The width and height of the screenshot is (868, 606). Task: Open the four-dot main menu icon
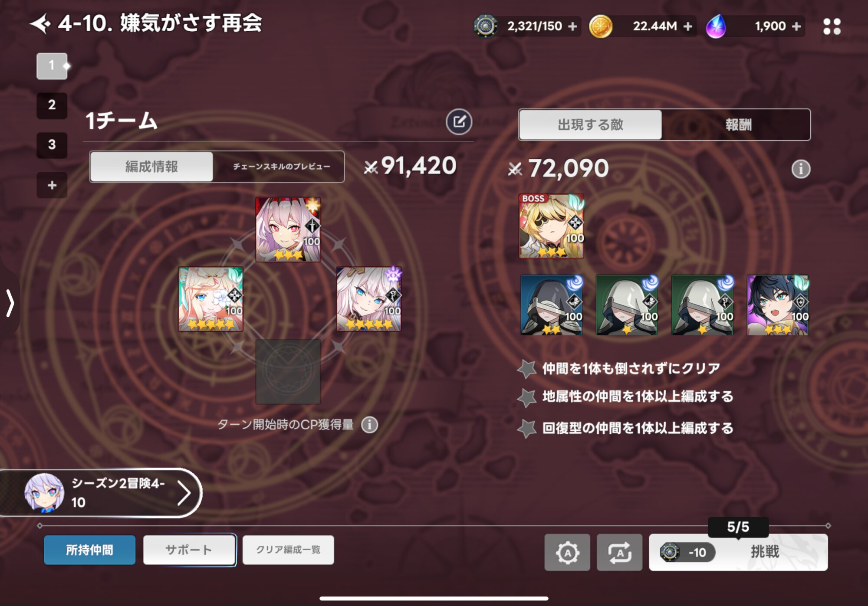pos(832,26)
